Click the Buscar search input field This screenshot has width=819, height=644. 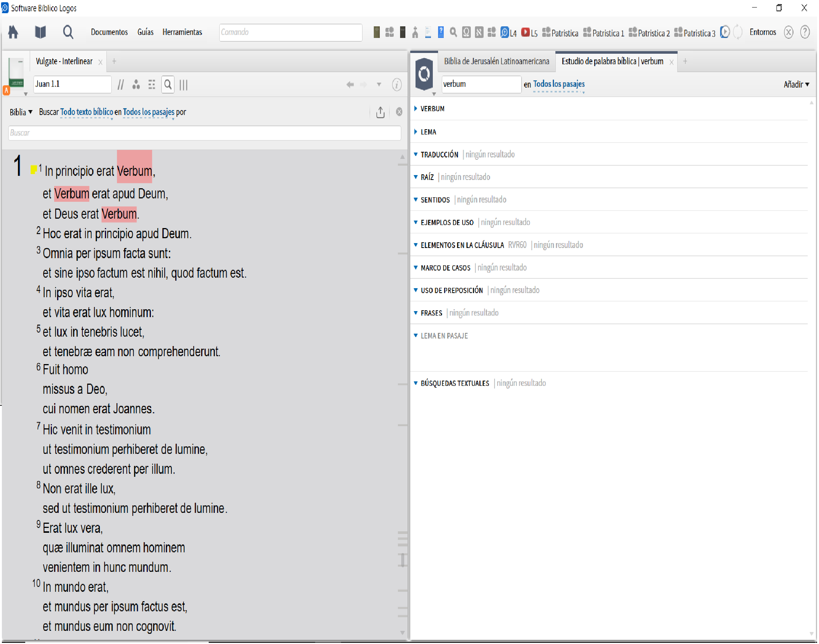pyautogui.click(x=205, y=133)
